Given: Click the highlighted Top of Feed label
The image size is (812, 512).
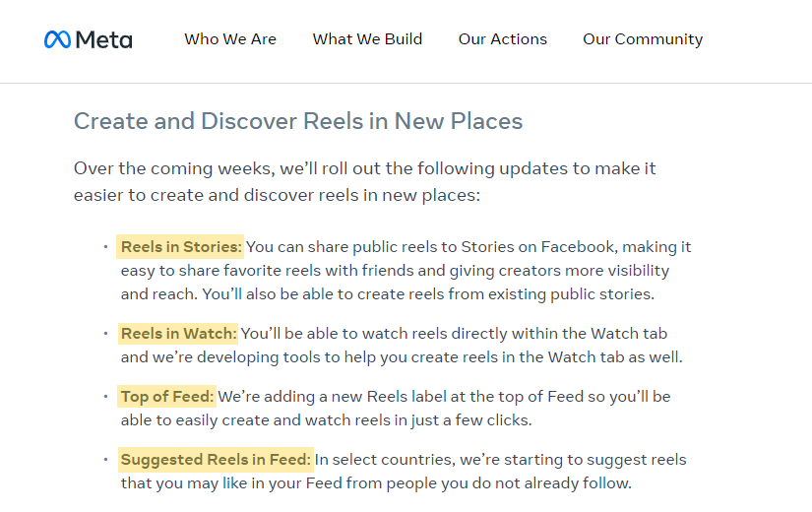Looking at the screenshot, I should point(166,397).
